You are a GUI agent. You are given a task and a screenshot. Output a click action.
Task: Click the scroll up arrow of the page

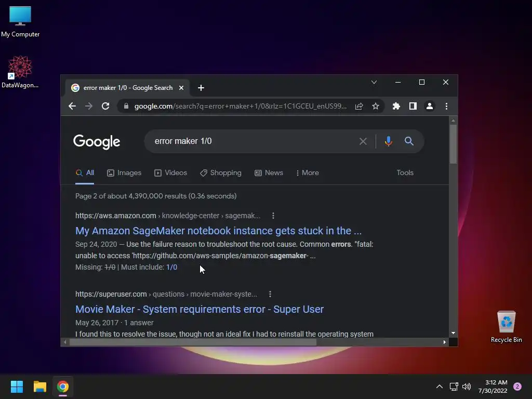coord(453,121)
